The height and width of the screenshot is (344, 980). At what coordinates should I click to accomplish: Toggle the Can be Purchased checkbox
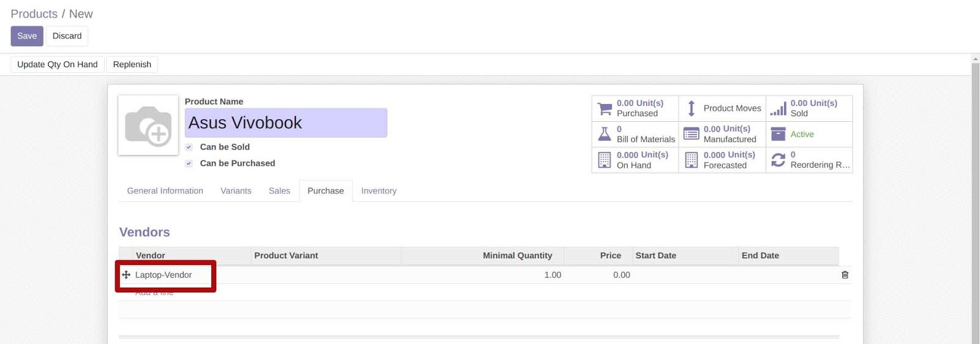point(189,163)
